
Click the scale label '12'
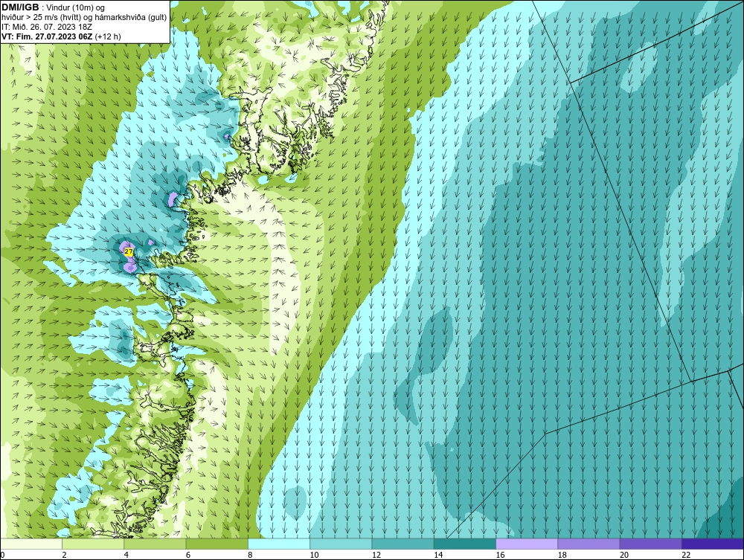click(376, 556)
